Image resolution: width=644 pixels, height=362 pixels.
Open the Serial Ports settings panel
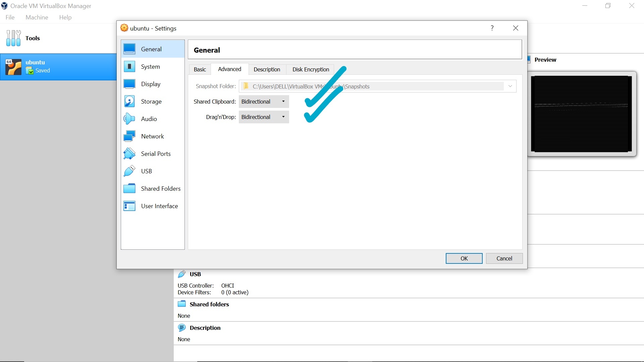pyautogui.click(x=156, y=154)
